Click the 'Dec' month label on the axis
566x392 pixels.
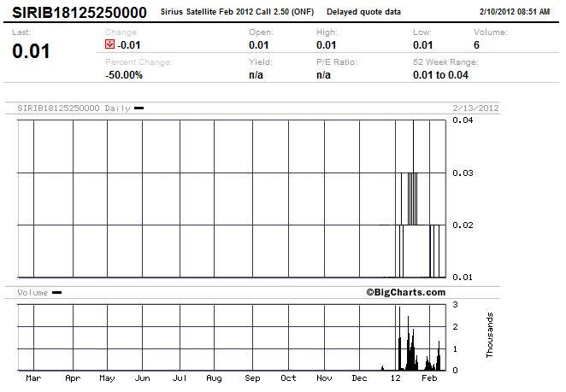point(359,378)
